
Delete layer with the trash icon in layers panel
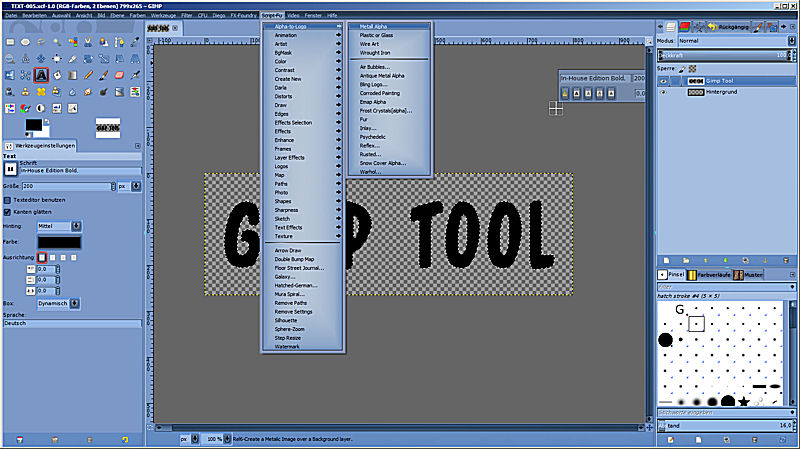coord(786,261)
